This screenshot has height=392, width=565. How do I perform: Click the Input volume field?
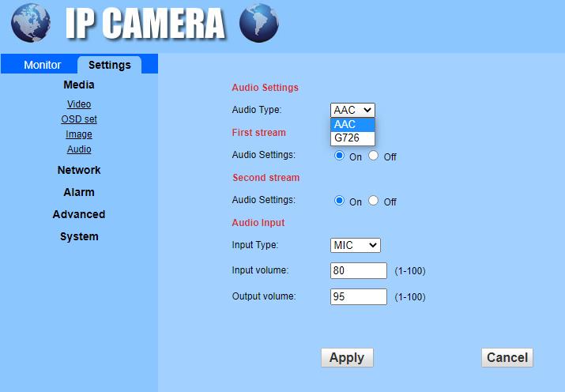click(x=359, y=271)
